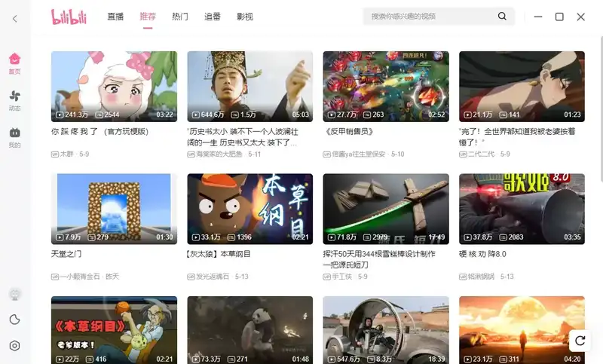The image size is (603, 364).
Task: Maximize the bilibili window
Action: 559,17
